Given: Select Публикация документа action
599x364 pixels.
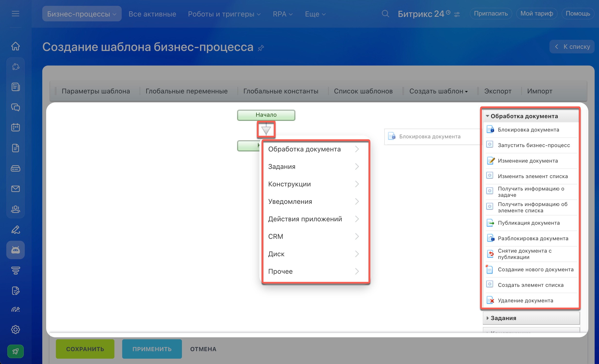Looking at the screenshot, I should (531, 223).
